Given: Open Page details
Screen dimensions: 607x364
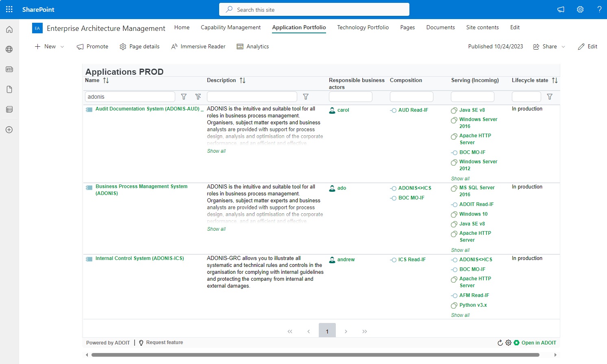Looking at the screenshot, I should (139, 47).
